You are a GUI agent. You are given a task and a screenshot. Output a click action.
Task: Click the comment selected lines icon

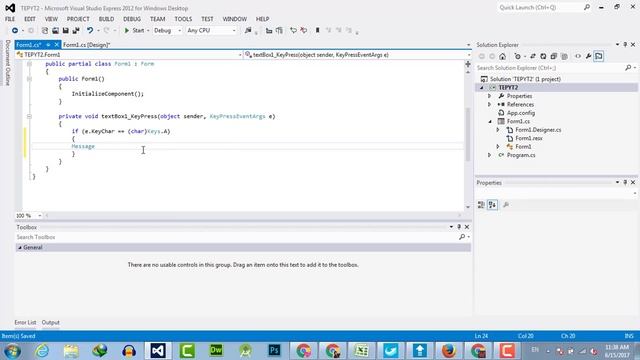(293, 31)
